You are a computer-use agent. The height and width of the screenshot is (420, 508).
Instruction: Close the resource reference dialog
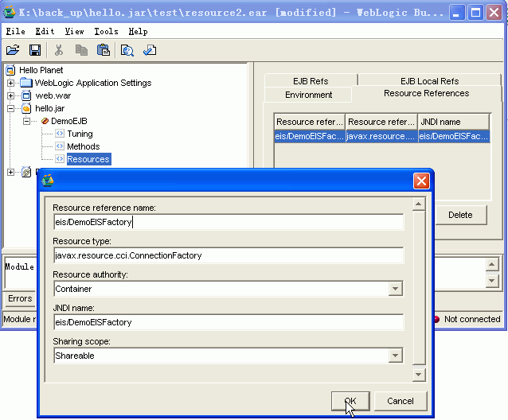421,181
